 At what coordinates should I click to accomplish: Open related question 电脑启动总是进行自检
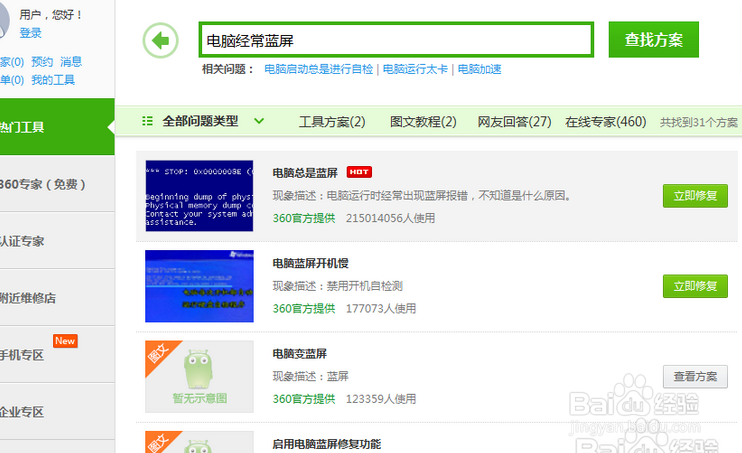318,69
